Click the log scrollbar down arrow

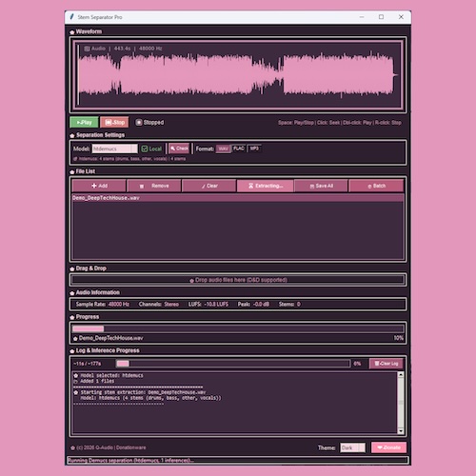401,430
